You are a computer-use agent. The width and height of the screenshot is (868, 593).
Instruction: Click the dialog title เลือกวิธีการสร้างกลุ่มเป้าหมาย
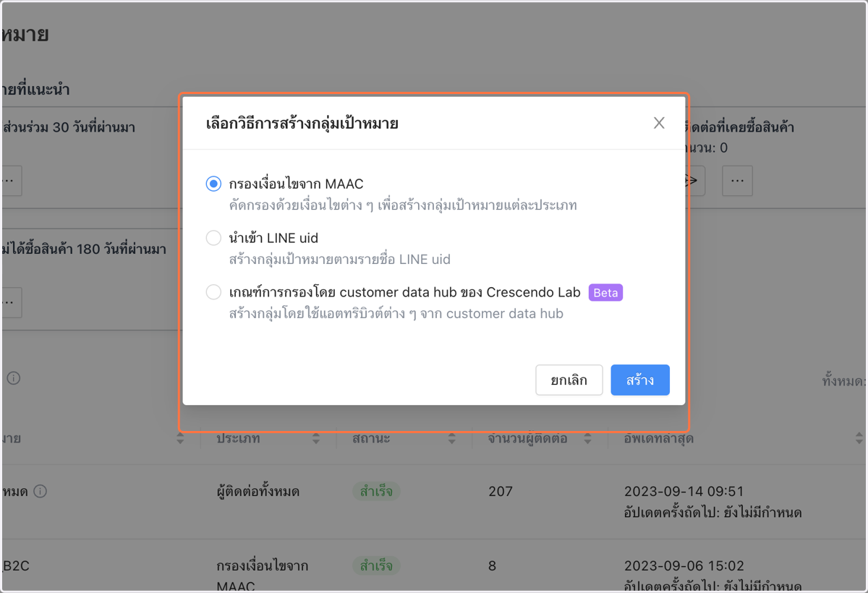coord(302,124)
